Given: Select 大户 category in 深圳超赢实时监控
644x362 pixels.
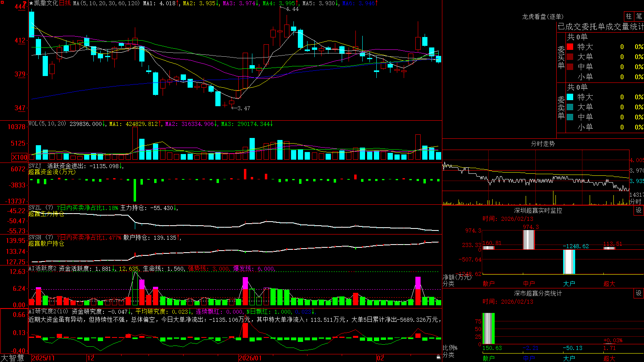Looking at the screenshot, I should 569,284.
